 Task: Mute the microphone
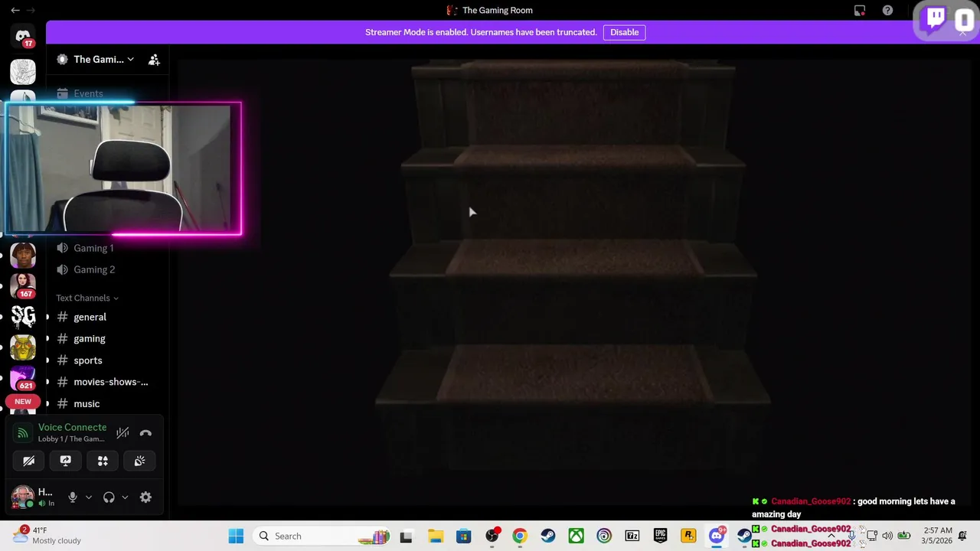coord(73,497)
